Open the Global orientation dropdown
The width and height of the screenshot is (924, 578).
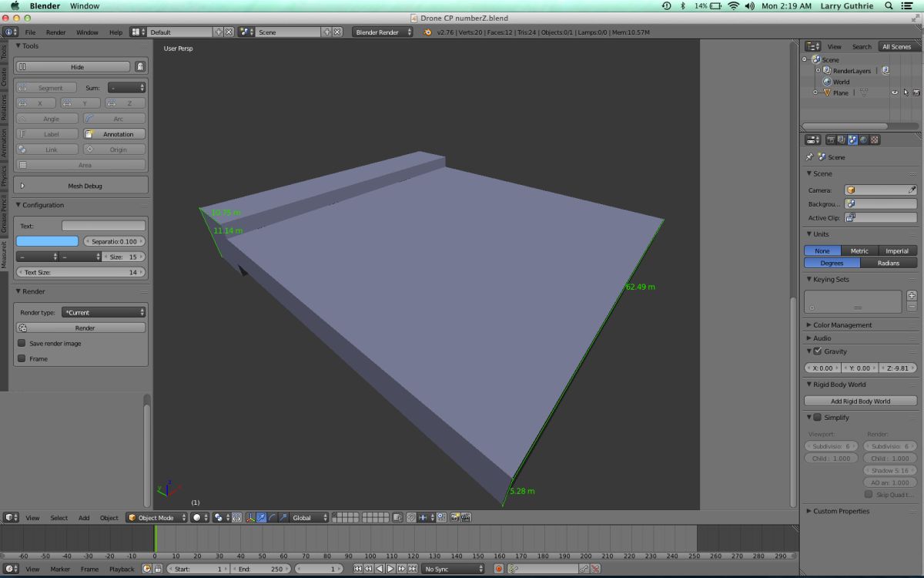[309, 518]
